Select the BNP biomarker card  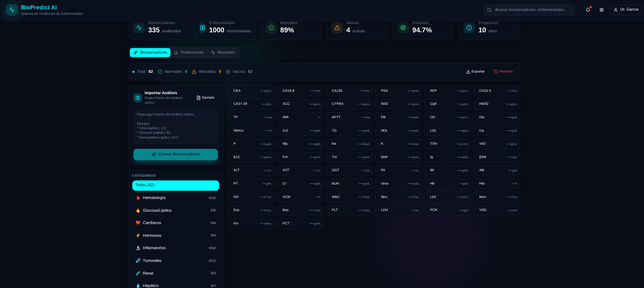point(398,157)
